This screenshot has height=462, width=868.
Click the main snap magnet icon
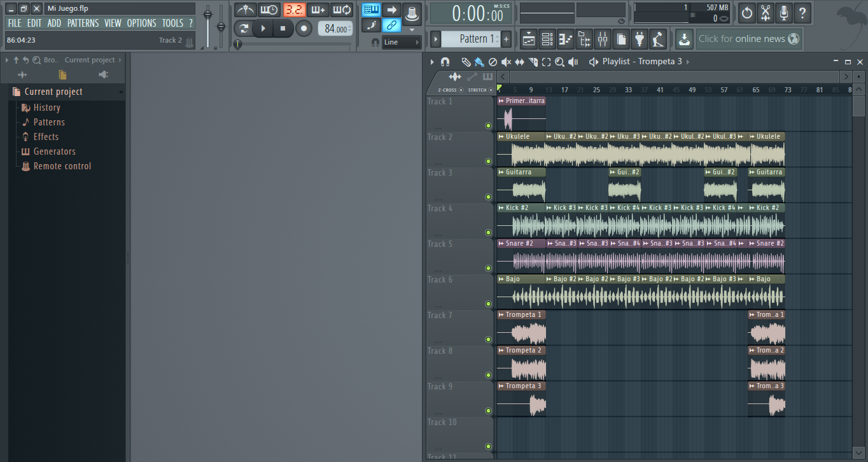(x=375, y=42)
